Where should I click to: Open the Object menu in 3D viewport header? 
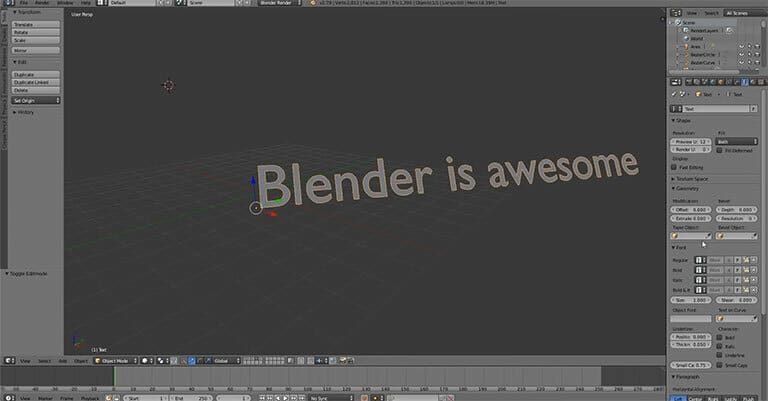[x=81, y=361]
